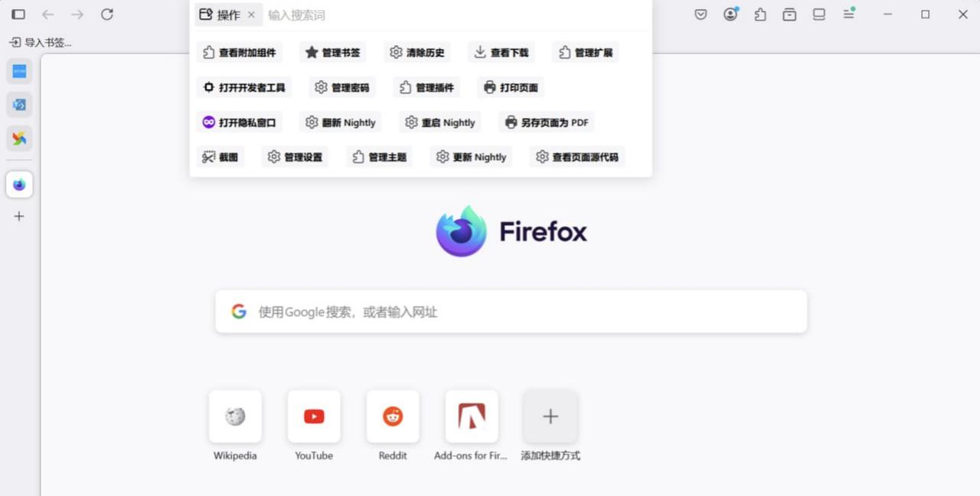Open the first blue pinned sidebar tab
Viewport: 980px width, 496px height.
click(19, 71)
